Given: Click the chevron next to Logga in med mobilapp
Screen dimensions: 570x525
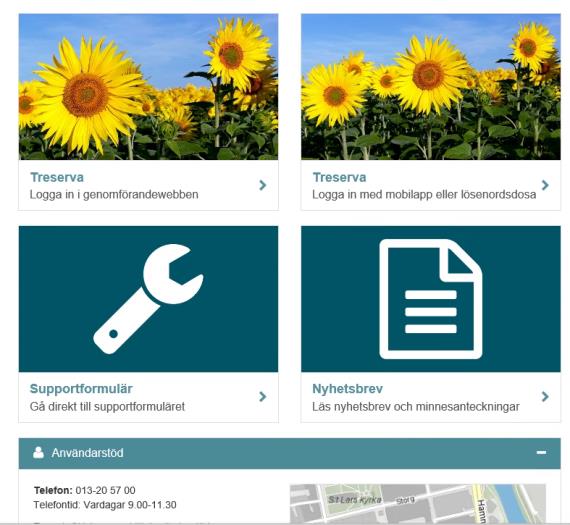Looking at the screenshot, I should click(x=545, y=185).
